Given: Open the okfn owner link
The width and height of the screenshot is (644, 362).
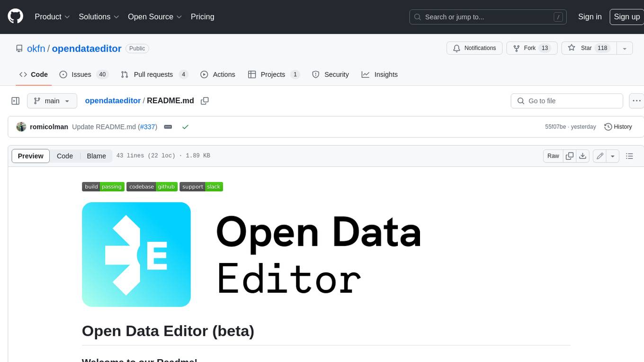Looking at the screenshot, I should [36, 48].
